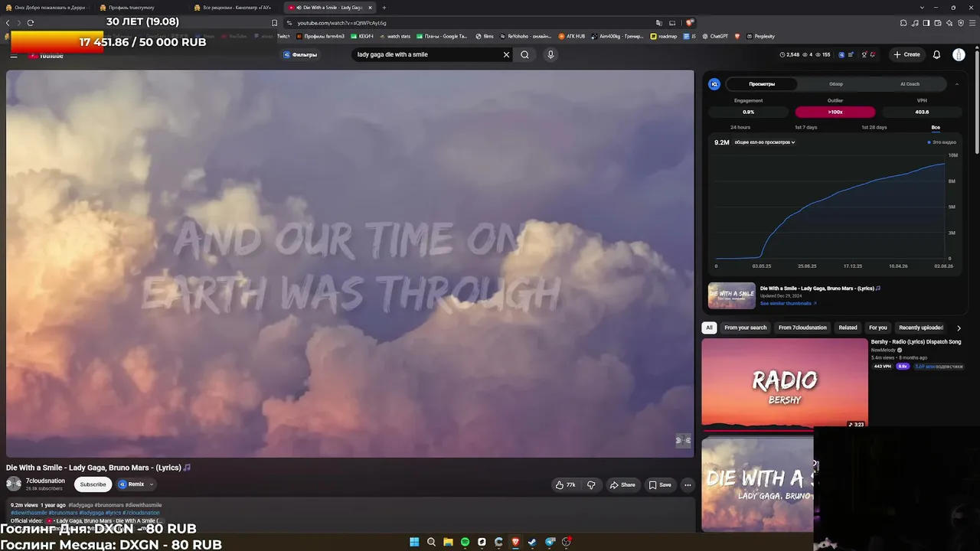Screen dimensions: 980x551
Task: Open the video's three-dot more actions menu
Action: pos(688,484)
